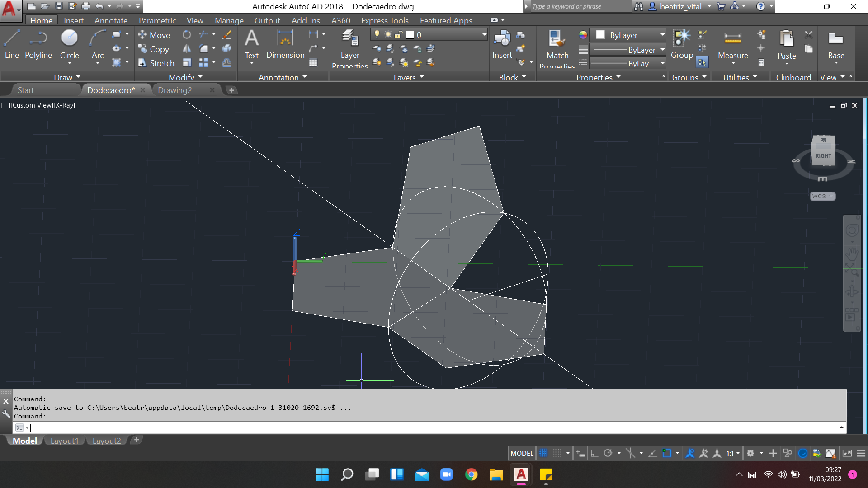868x488 pixels.
Task: Click the Stretch tool
Action: coord(156,63)
